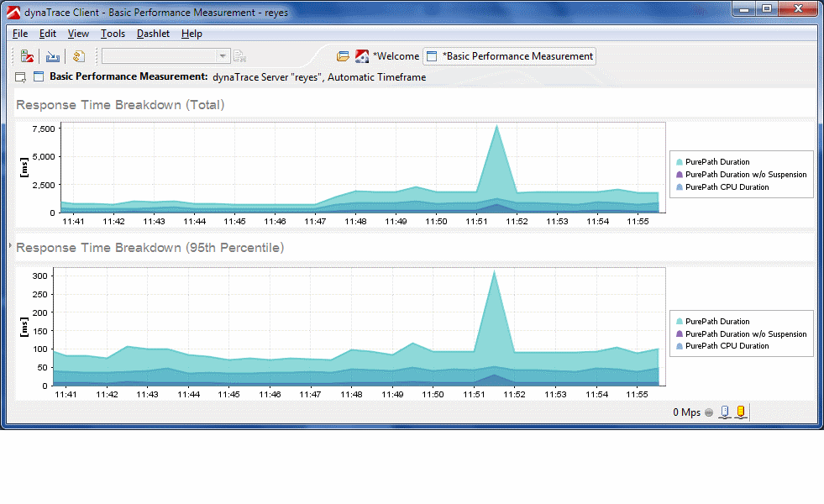The width and height of the screenshot is (824, 504).
Task: Click the open folder icon before Welcome
Action: (x=343, y=56)
